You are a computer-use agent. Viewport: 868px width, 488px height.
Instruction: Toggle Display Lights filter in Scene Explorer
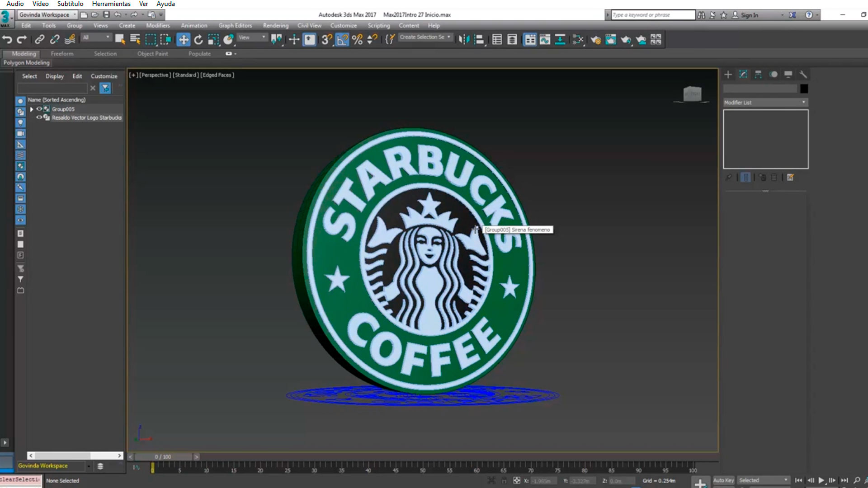pyautogui.click(x=20, y=123)
